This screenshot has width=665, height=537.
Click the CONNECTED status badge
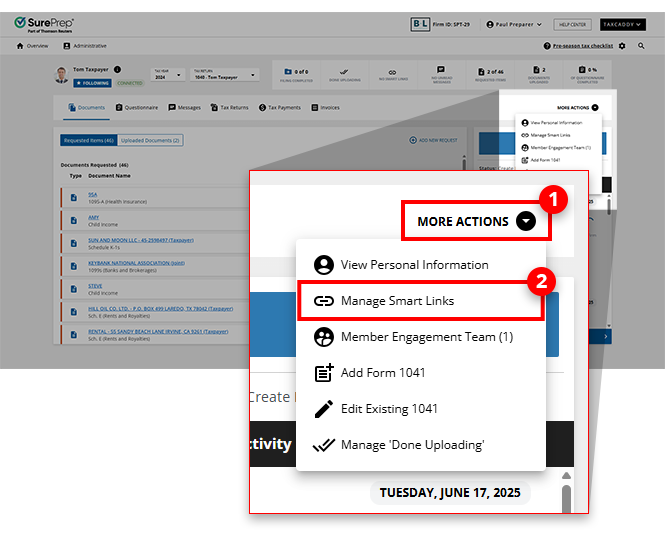coord(130,83)
